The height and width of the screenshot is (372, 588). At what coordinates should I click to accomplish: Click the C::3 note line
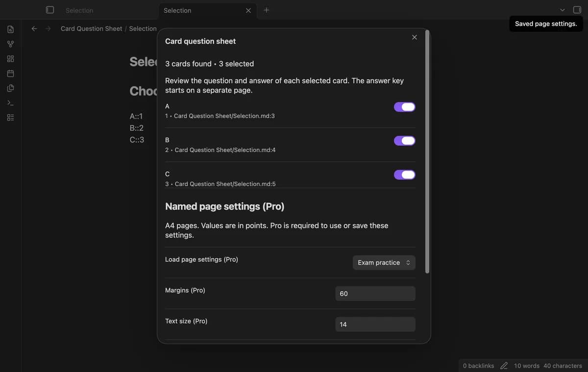pos(137,140)
